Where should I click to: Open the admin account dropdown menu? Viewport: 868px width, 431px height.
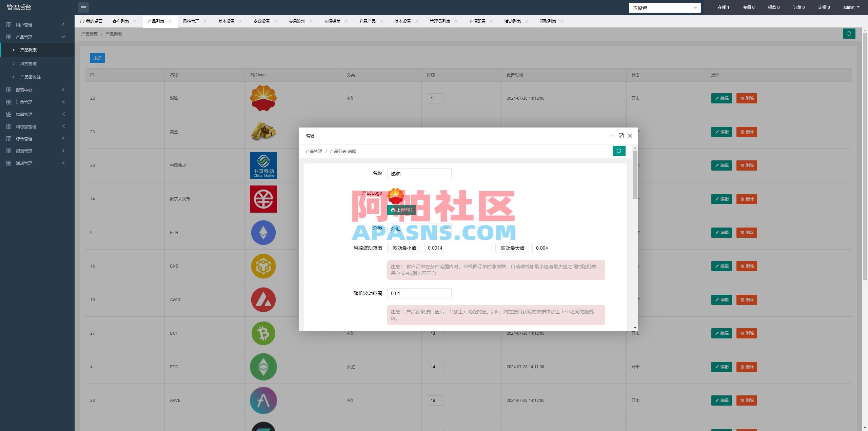tap(852, 7)
